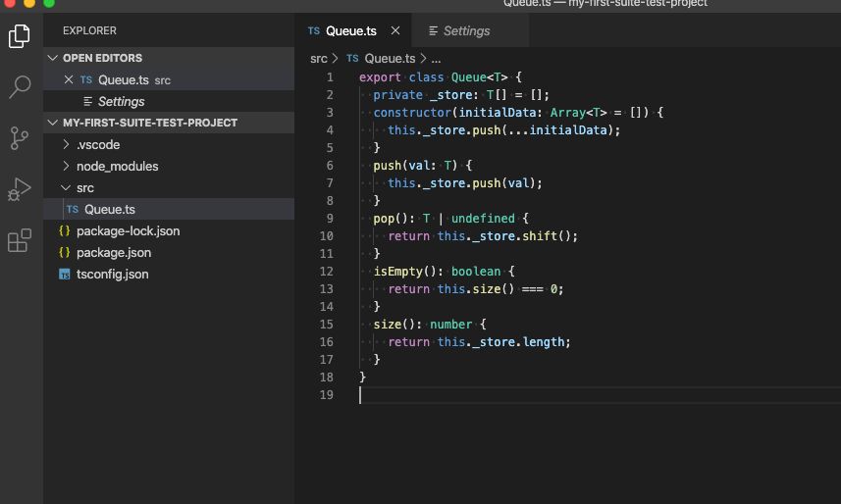
Task: Click 'return this._store.length;' line
Action: pyautogui.click(x=479, y=342)
